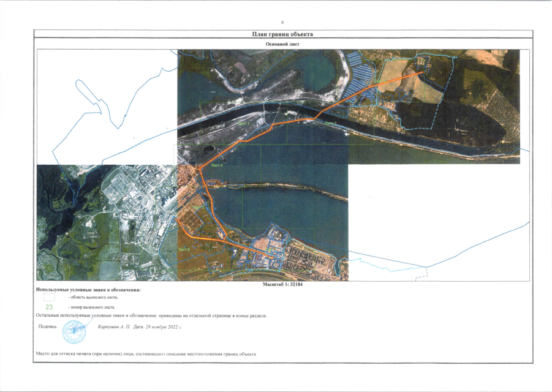Click the 'Место для оттиска печати' line
Image resolution: width=552 pixels, height=392 pixels.
tap(146, 354)
